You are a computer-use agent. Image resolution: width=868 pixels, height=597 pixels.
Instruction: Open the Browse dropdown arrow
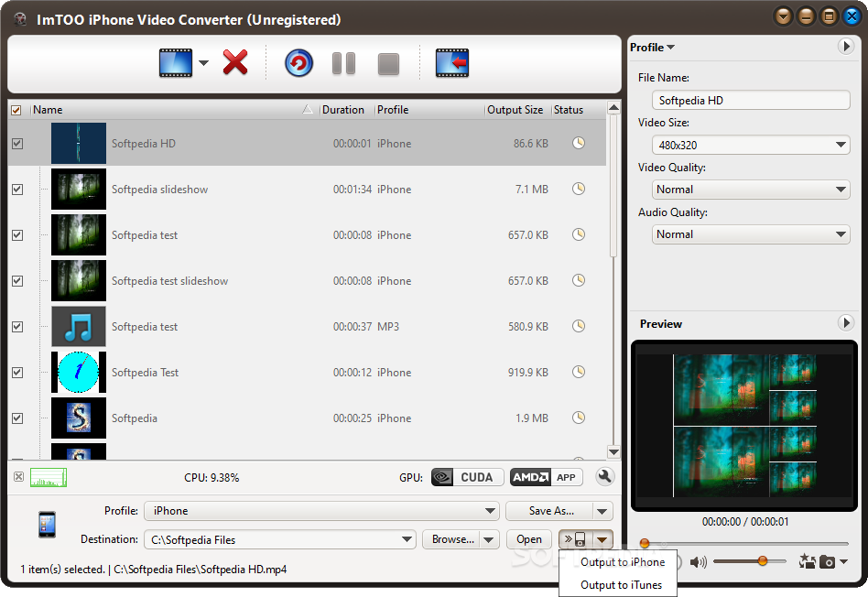pos(489,539)
